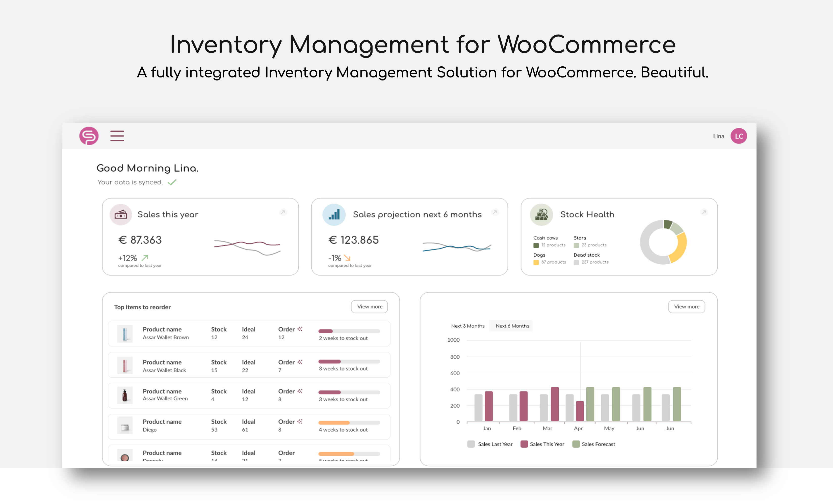Click sparkle icon beside Diego order
This screenshot has width=833, height=504.
[x=300, y=422]
